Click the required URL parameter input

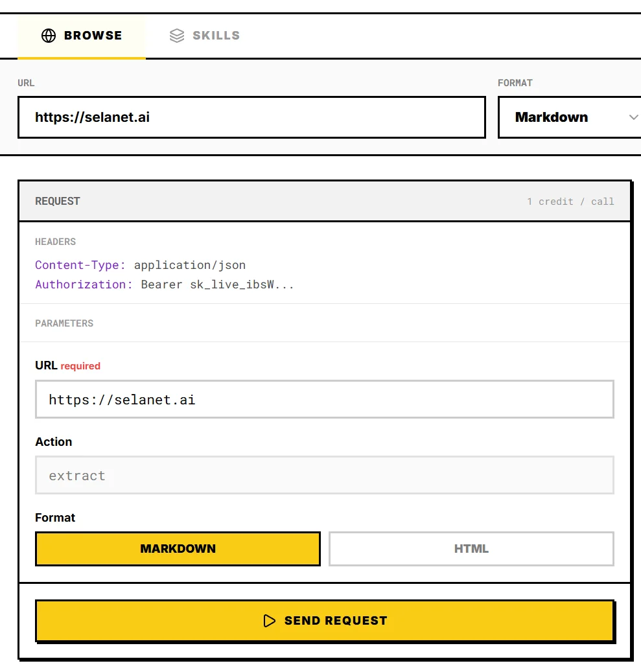pyautogui.click(x=324, y=399)
